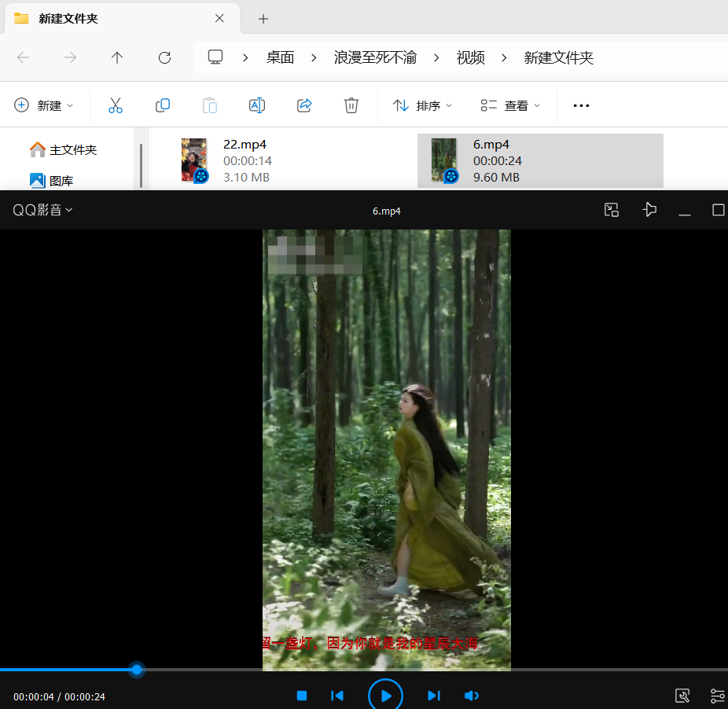Play the 6.mp4 video
Screen dimensions: 728x709
(385, 696)
